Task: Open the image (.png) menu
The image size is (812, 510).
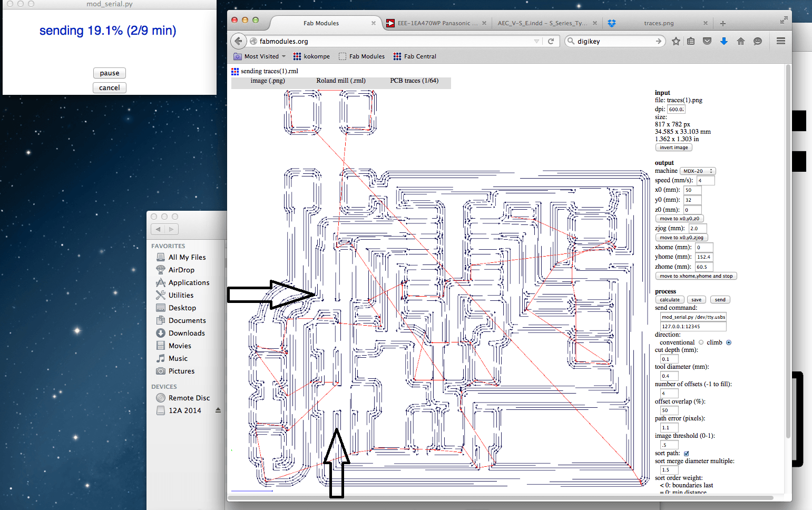Action: click(x=268, y=81)
